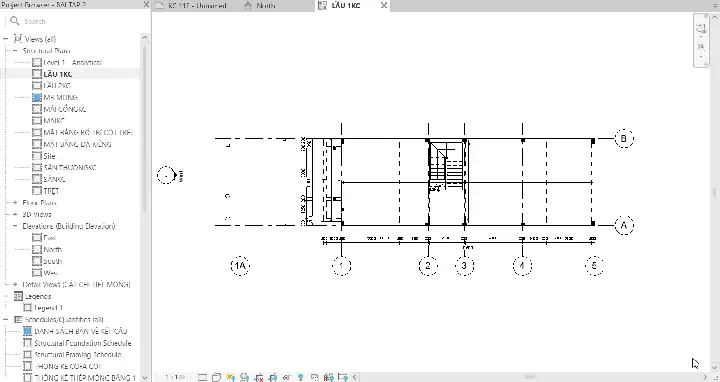
Task: Collapse Elevations (Building Elevation) branch
Action: [x=15, y=226]
